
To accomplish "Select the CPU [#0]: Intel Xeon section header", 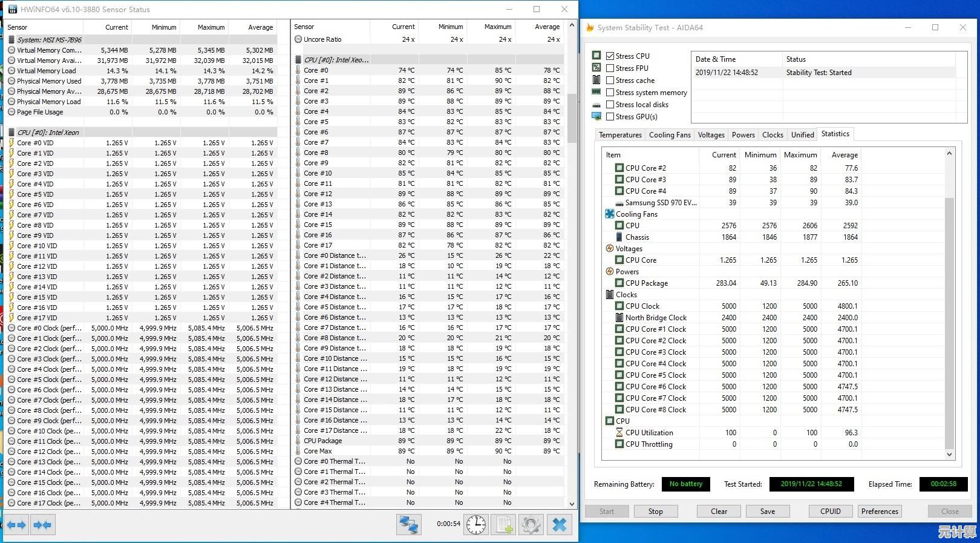I will pos(48,133).
